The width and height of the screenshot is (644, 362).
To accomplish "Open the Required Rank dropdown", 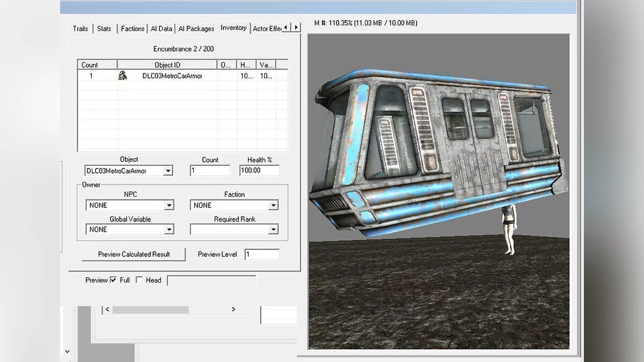I will (x=273, y=230).
